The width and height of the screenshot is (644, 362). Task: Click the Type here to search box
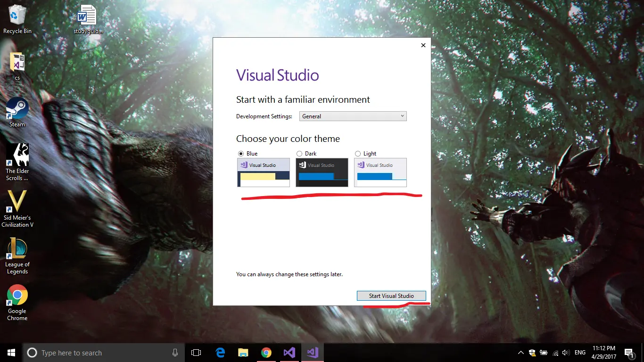(103, 353)
